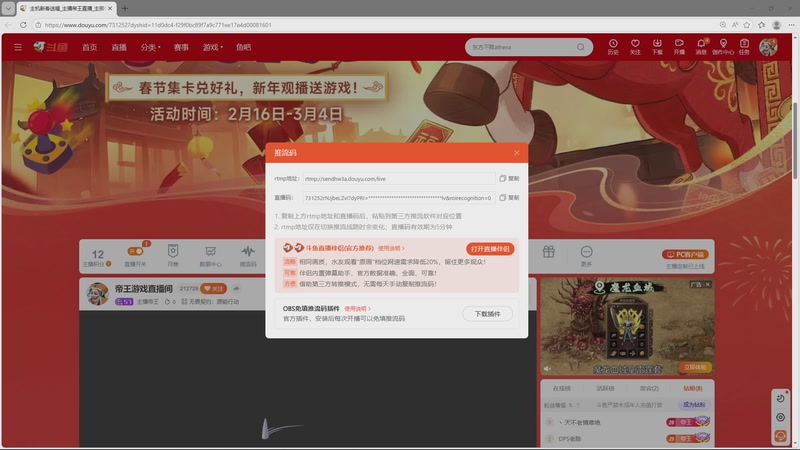
Task: Click the 下载 download icon
Action: (x=657, y=47)
